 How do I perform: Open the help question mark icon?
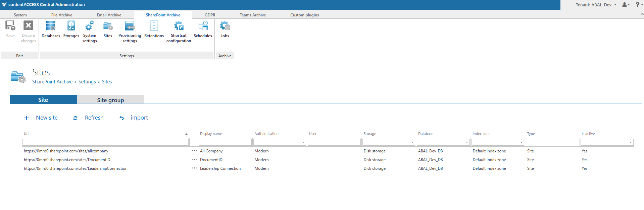pos(637,5)
